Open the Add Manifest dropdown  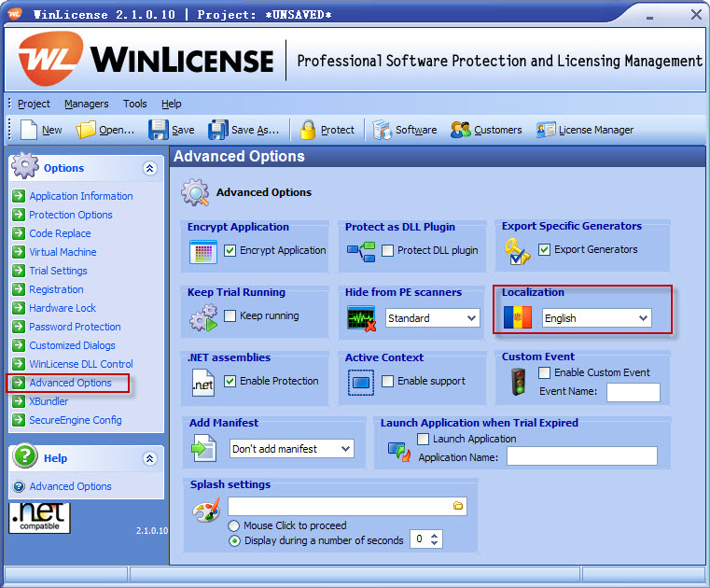345,449
